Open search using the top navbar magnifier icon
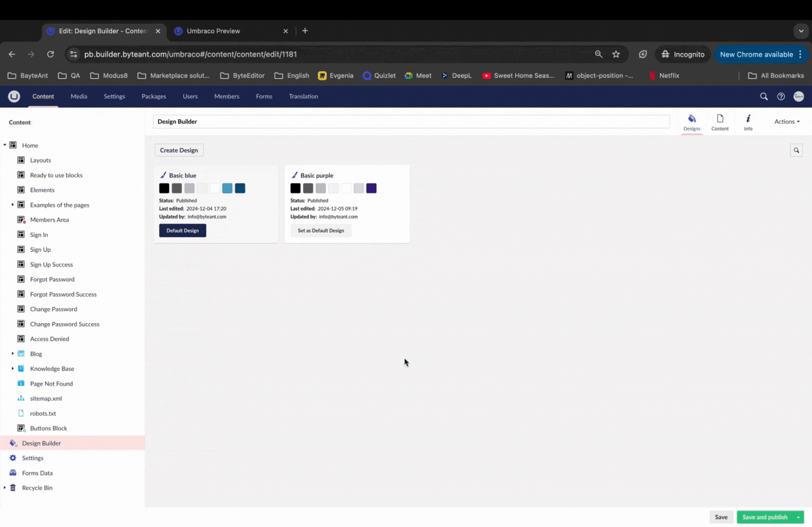This screenshot has width=812, height=527. [x=764, y=96]
